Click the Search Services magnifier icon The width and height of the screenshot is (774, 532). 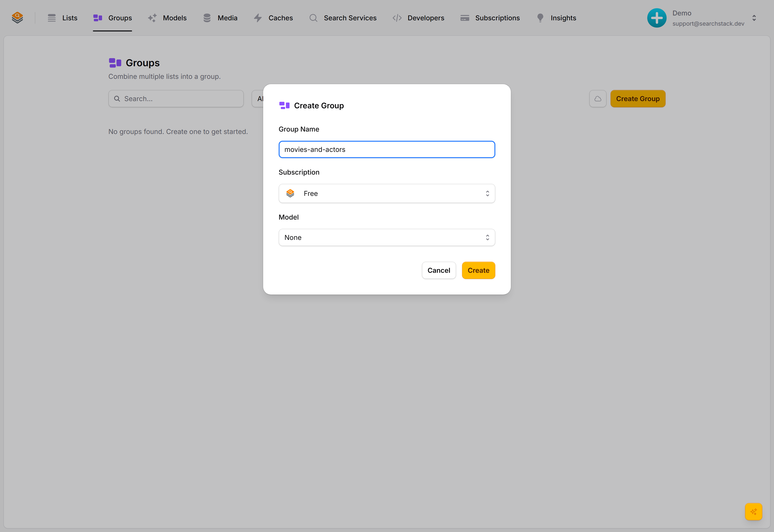[313, 18]
